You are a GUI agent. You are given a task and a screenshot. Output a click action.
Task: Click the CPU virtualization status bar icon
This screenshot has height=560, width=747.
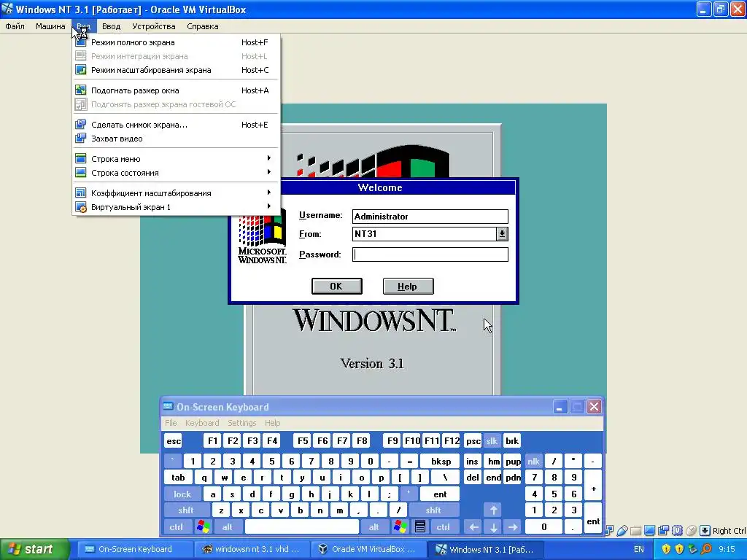click(x=677, y=531)
